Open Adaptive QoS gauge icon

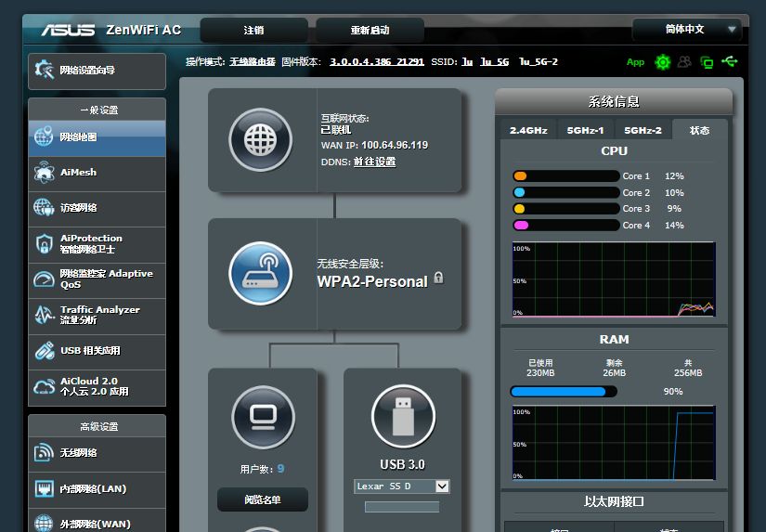[x=44, y=279]
